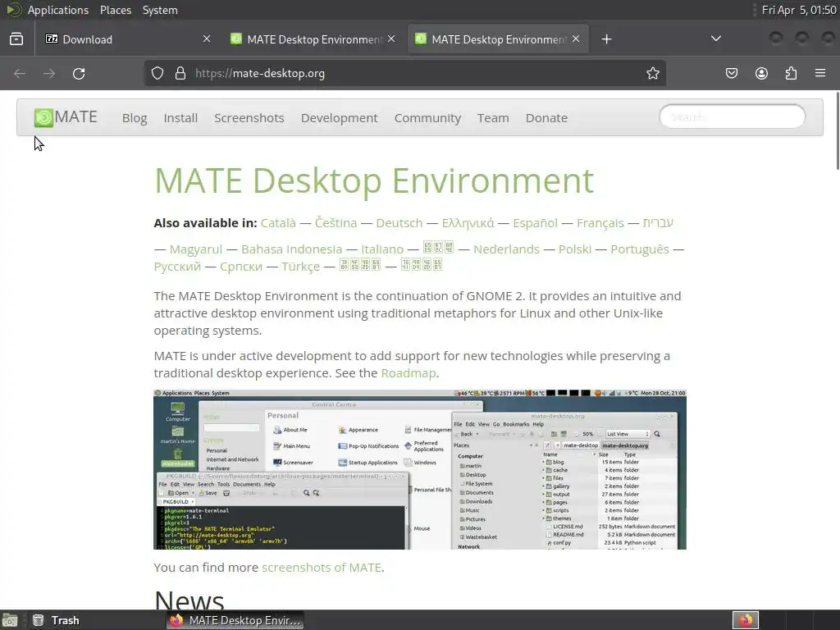Open the Install page from the navbar

[180, 118]
